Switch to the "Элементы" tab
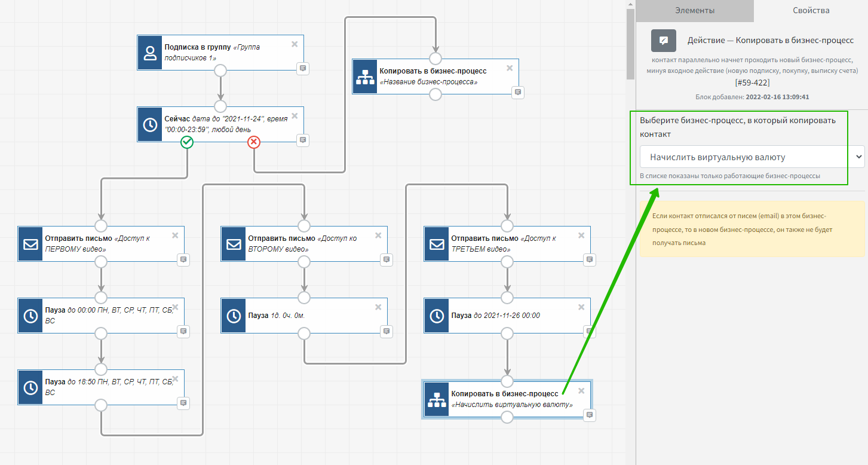The image size is (868, 465). (695, 11)
